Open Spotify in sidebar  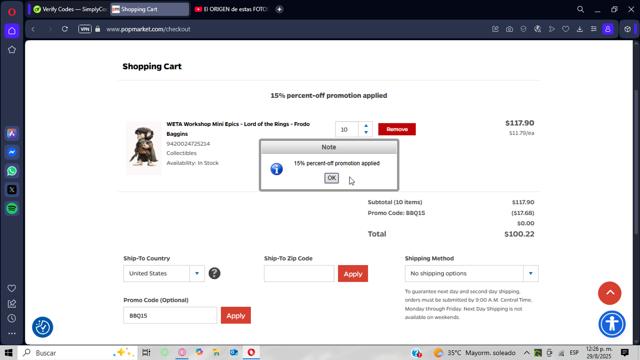point(12,209)
